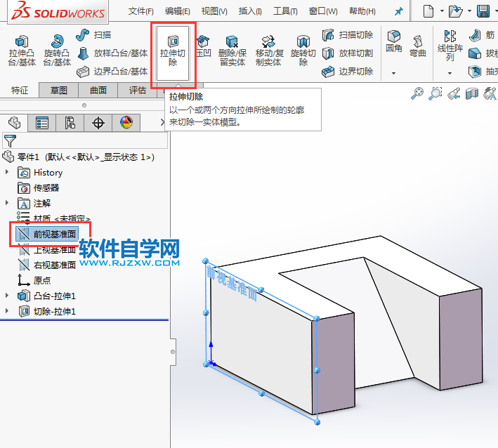Select the Extruded Boss/Base (拉伸凸台/基体) tool
498x448 pixels.
click(x=22, y=51)
